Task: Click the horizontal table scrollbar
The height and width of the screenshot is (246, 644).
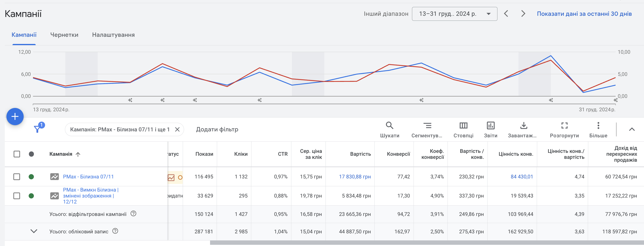Action: click(427, 243)
